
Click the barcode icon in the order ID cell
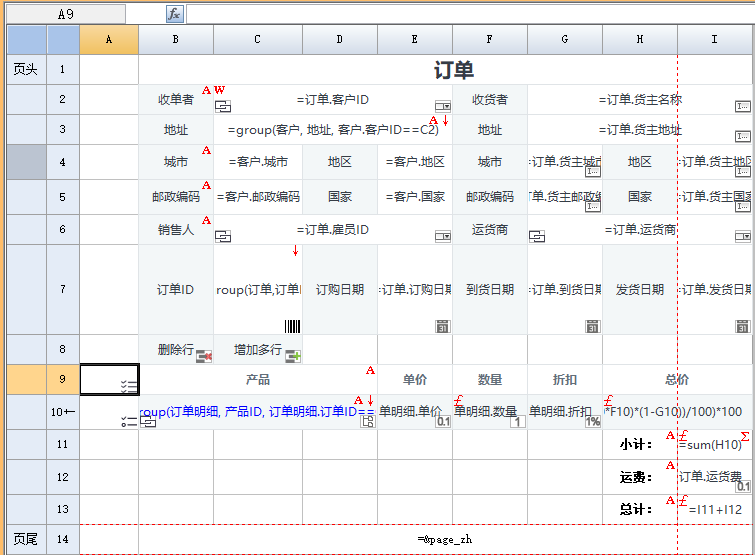[x=292, y=326]
